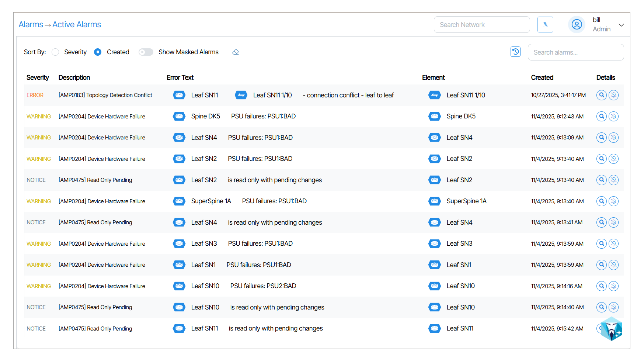Select the Created sort radio button
This screenshot has width=644, height=363.
click(x=98, y=52)
